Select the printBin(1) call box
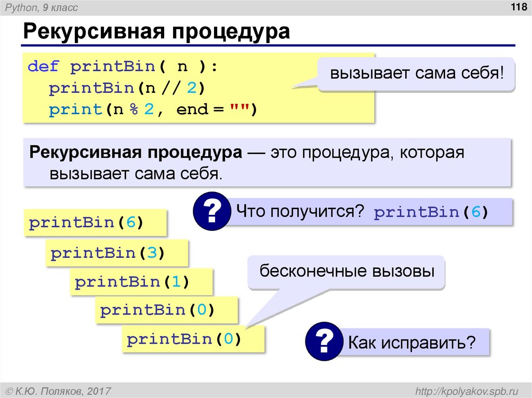 click(141, 282)
